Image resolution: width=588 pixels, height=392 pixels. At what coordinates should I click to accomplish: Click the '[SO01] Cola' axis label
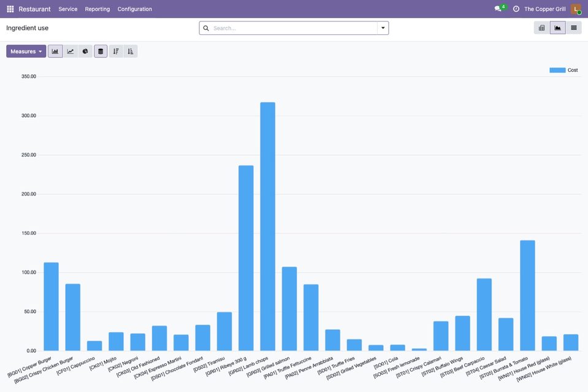(x=386, y=363)
